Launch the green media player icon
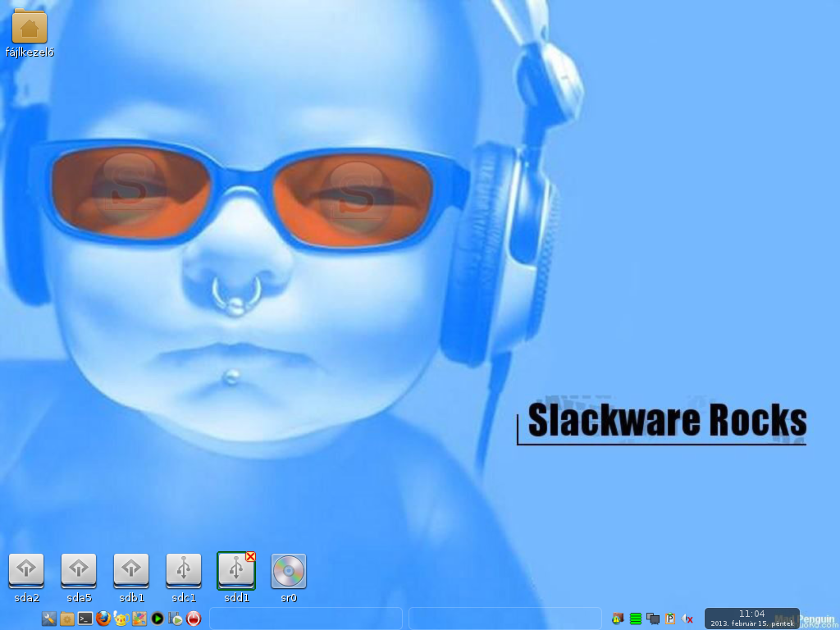Viewport: 840px width, 630px height. tap(156, 619)
